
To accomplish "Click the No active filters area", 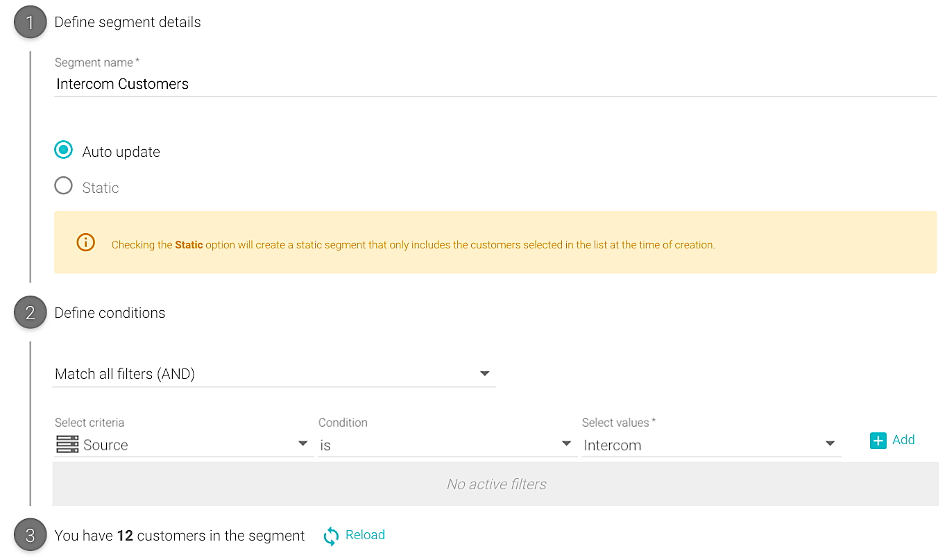I will [496, 484].
